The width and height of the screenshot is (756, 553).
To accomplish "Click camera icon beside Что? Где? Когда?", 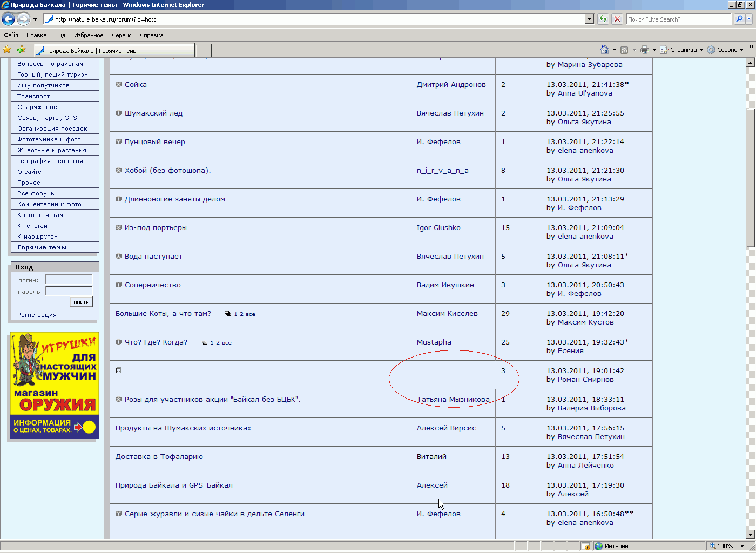I will tap(119, 342).
